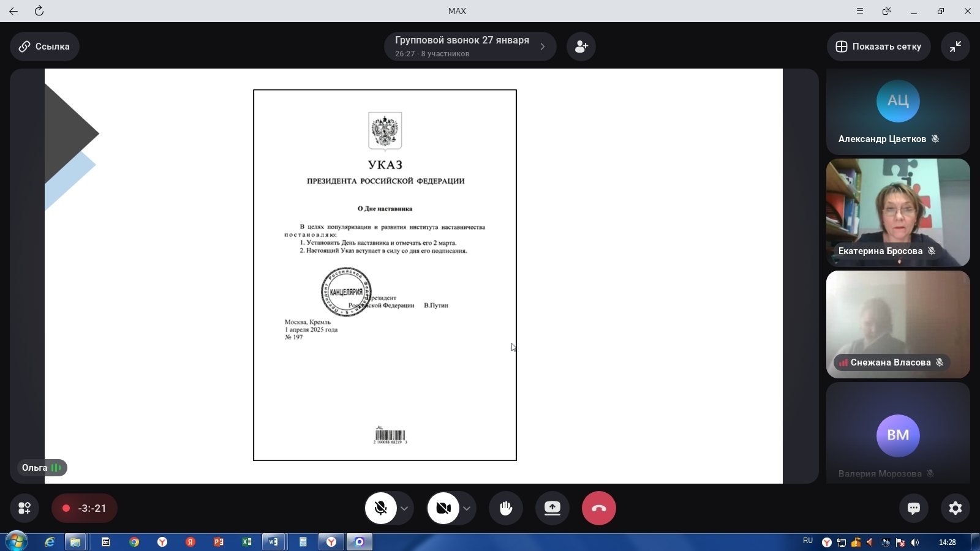Viewport: 980px width, 551px height.
Task: Hang up the group call
Action: pyautogui.click(x=598, y=508)
